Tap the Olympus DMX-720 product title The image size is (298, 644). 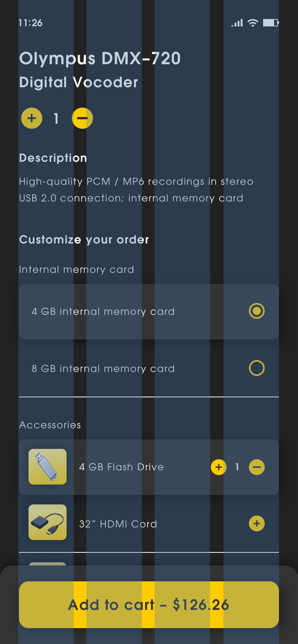pyautogui.click(x=100, y=59)
